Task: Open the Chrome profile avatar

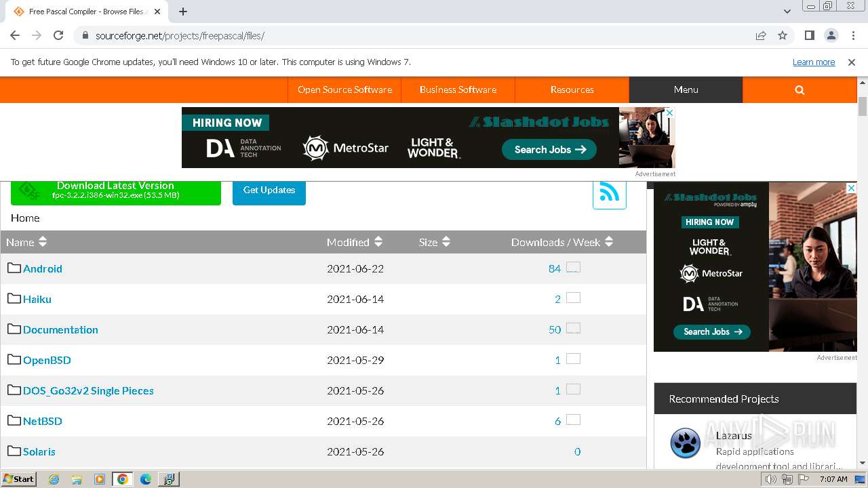Action: click(831, 35)
